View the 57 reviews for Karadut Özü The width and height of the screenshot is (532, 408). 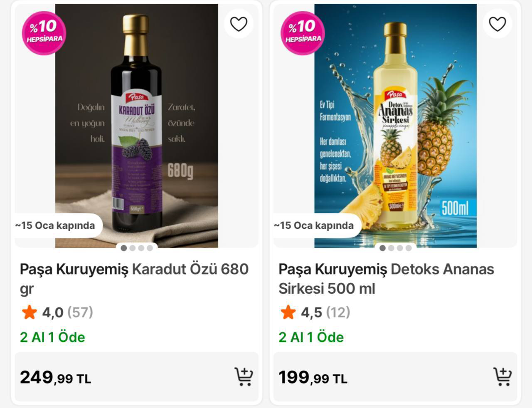pos(80,312)
